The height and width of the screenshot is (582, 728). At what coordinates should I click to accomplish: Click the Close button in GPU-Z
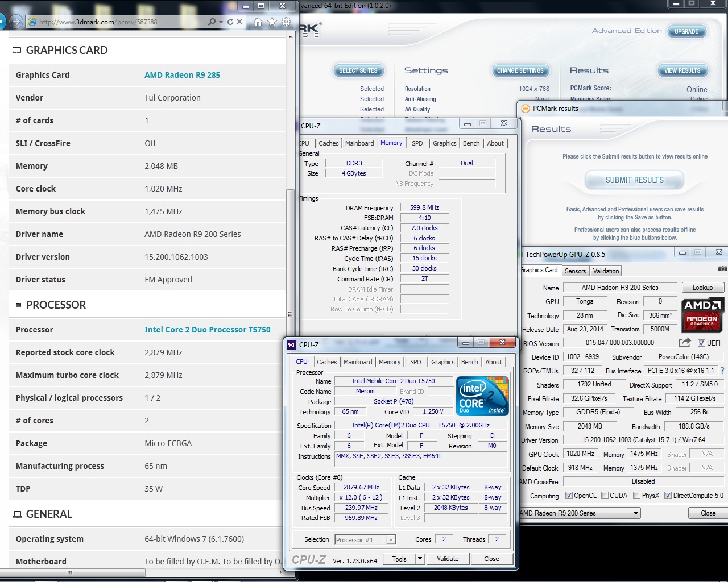point(708,513)
